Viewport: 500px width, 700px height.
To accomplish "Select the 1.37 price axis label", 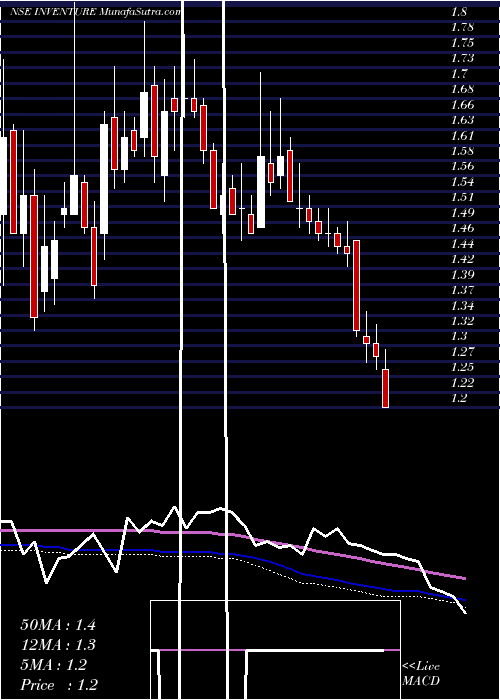I will [x=462, y=290].
